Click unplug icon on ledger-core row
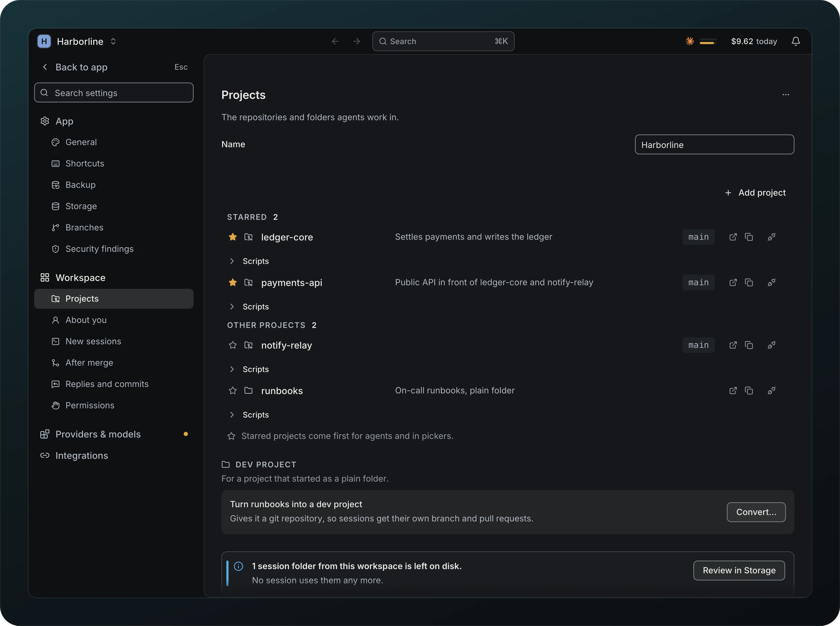 pos(771,237)
